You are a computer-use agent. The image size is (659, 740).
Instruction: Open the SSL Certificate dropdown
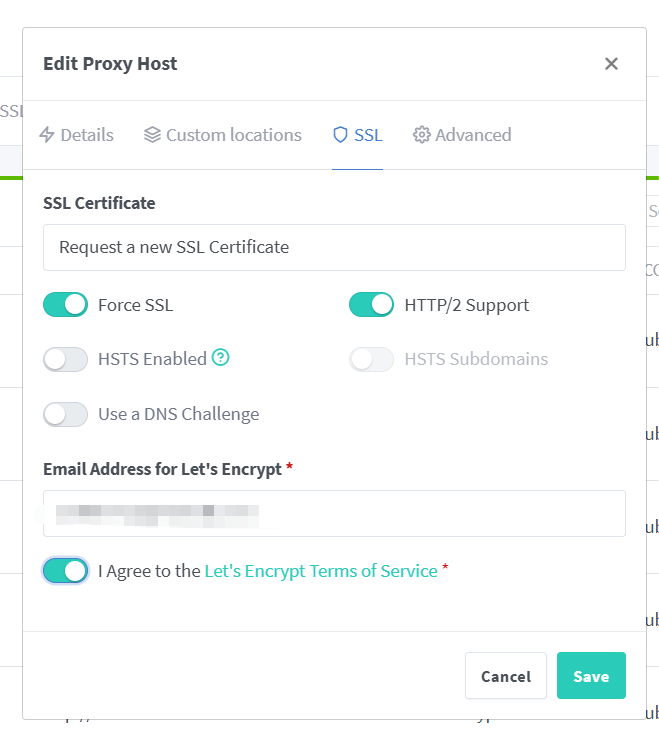pos(334,247)
